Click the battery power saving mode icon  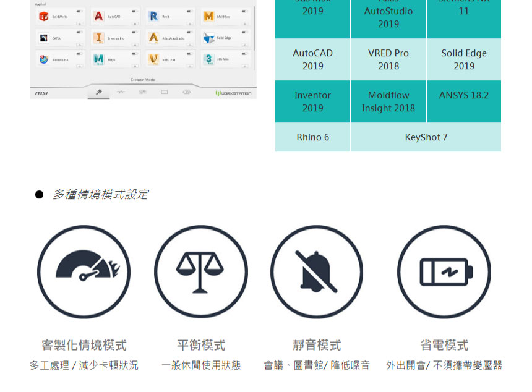pos(444,272)
